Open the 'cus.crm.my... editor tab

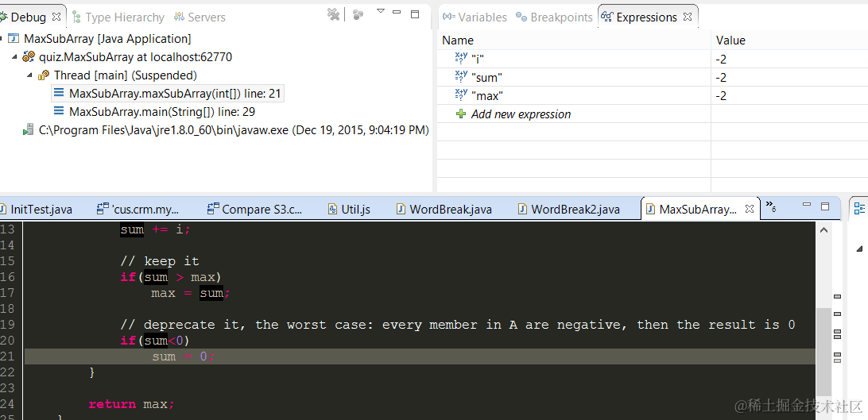pyautogui.click(x=145, y=209)
